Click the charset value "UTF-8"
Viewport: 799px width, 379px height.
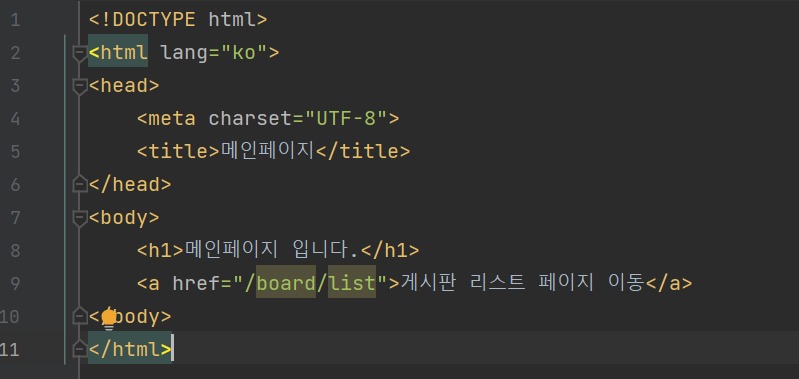(346, 119)
